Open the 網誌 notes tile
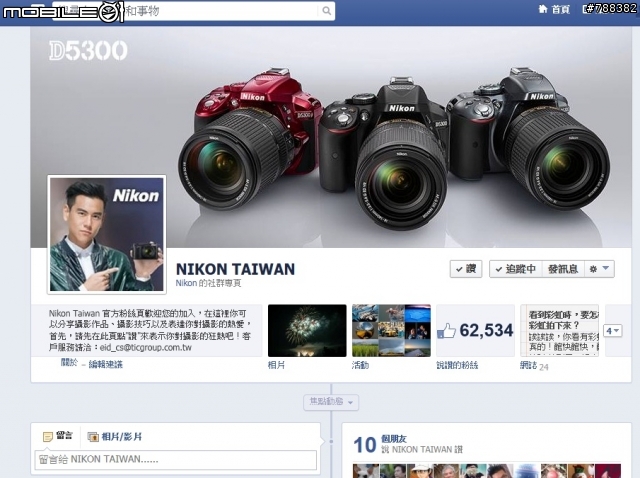This screenshot has width=640, height=478. [x=559, y=331]
